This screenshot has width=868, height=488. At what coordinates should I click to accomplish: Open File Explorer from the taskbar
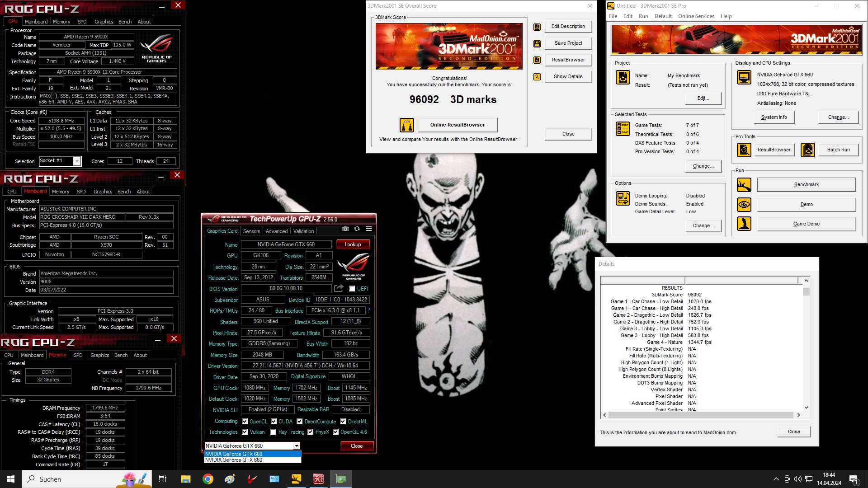[x=186, y=479]
